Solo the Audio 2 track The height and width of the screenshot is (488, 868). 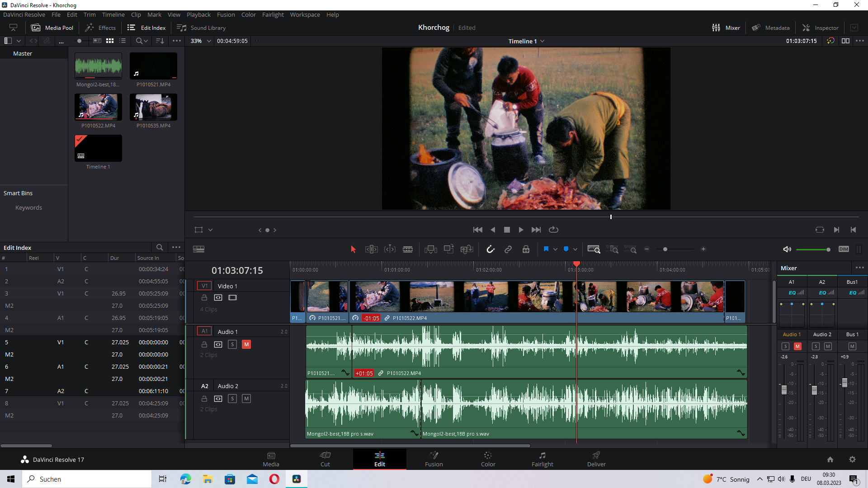[x=232, y=399]
